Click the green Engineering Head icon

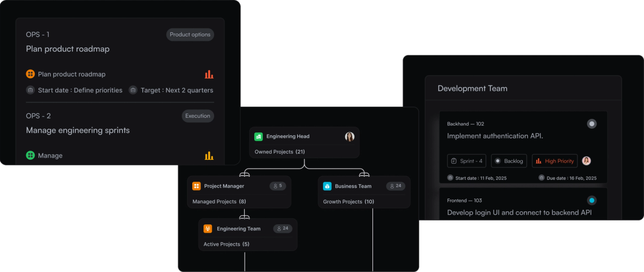click(x=258, y=137)
